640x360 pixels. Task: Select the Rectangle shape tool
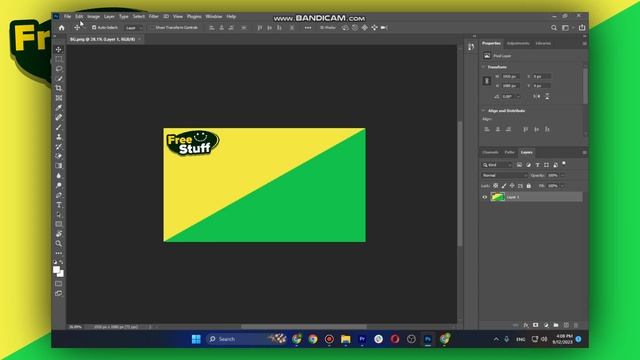click(x=59, y=224)
